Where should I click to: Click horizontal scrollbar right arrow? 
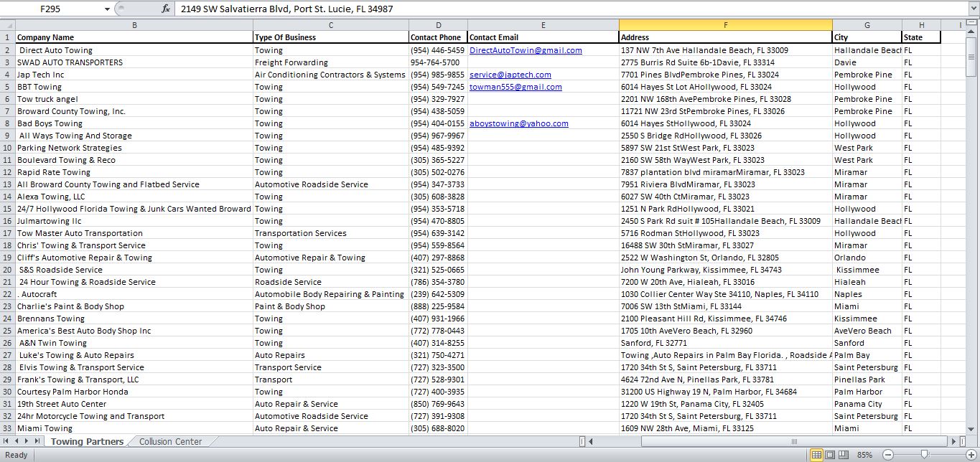tap(953, 441)
